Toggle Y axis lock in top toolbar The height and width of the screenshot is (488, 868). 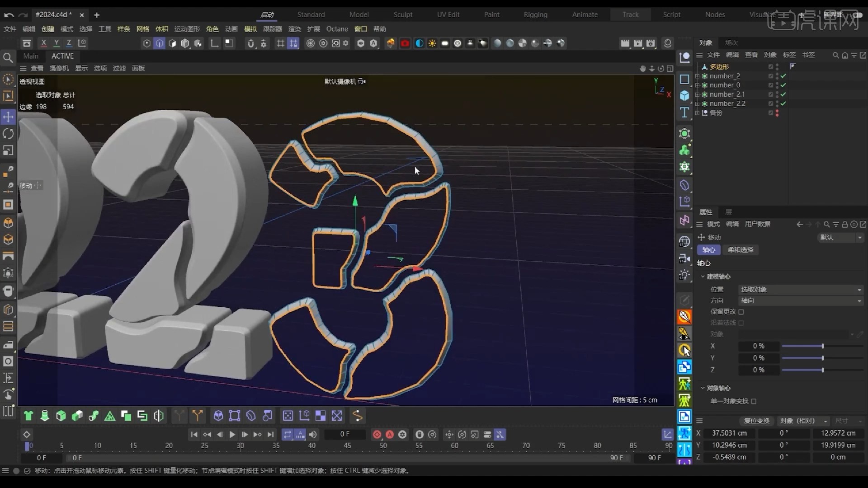tap(57, 43)
